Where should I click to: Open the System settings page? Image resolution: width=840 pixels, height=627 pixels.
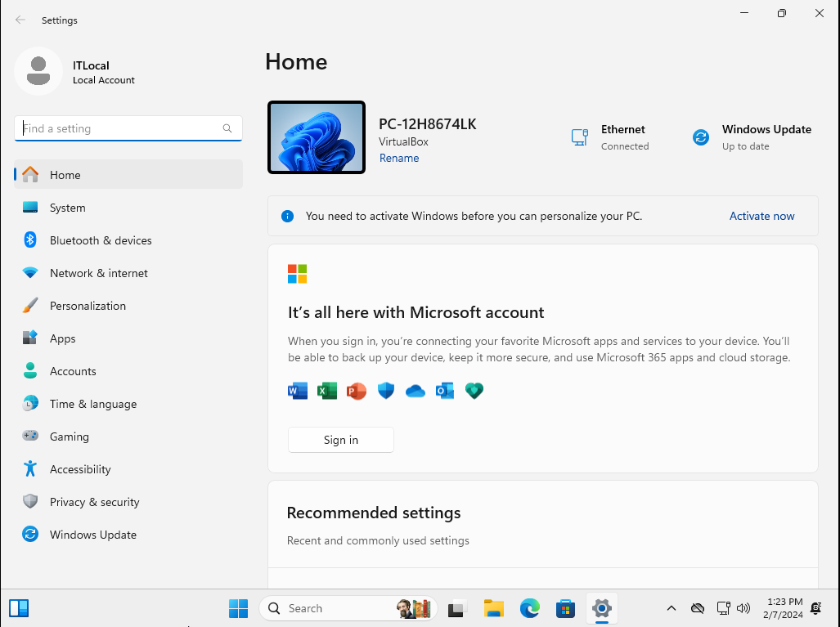[128, 207]
